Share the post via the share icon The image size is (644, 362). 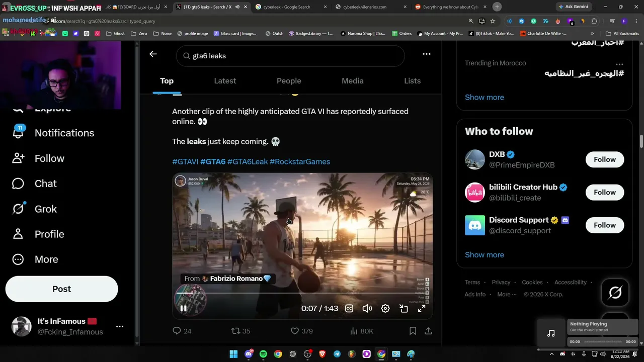[x=428, y=331]
